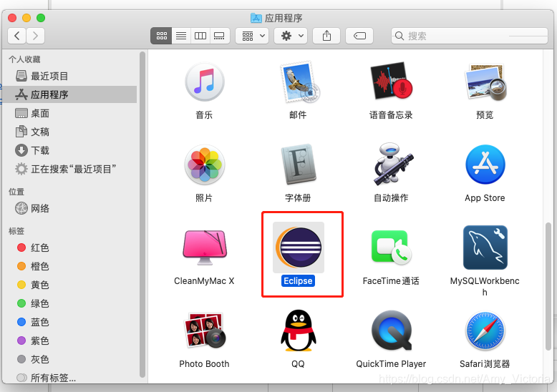
Task: Click the QQ penguin icon
Action: tap(299, 330)
